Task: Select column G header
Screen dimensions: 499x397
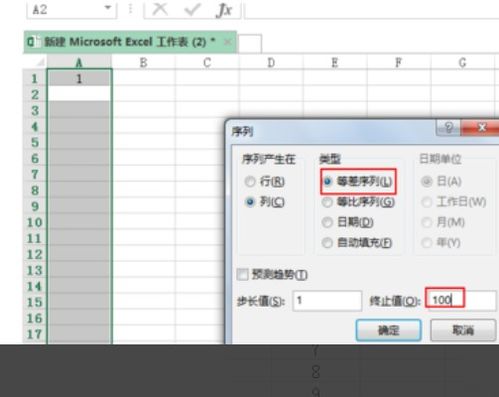Action: [462, 62]
